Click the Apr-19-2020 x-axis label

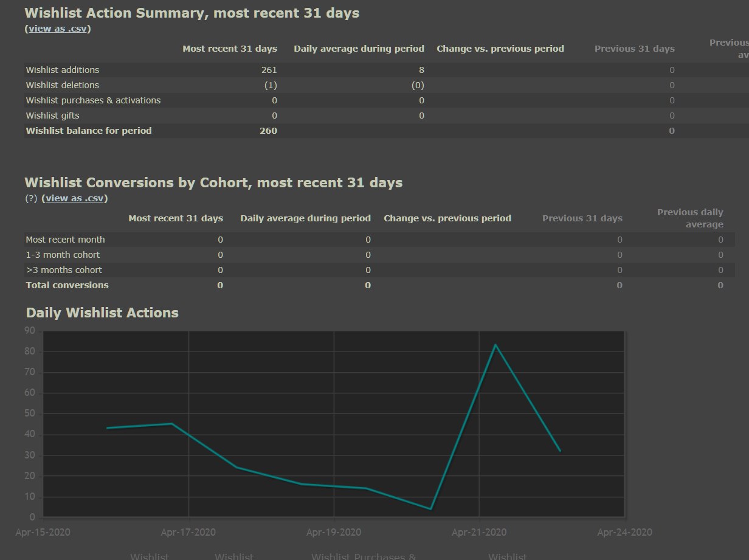[x=334, y=533]
